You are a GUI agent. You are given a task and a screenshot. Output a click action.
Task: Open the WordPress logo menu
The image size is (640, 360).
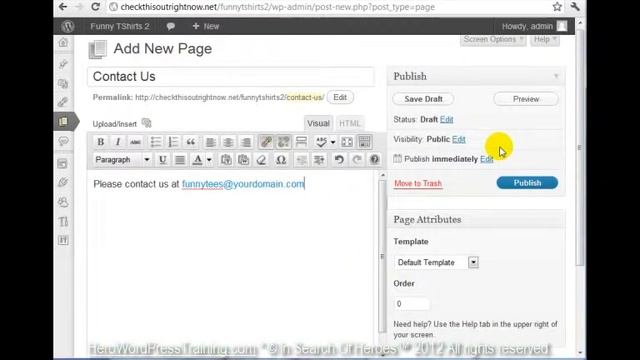(68, 26)
